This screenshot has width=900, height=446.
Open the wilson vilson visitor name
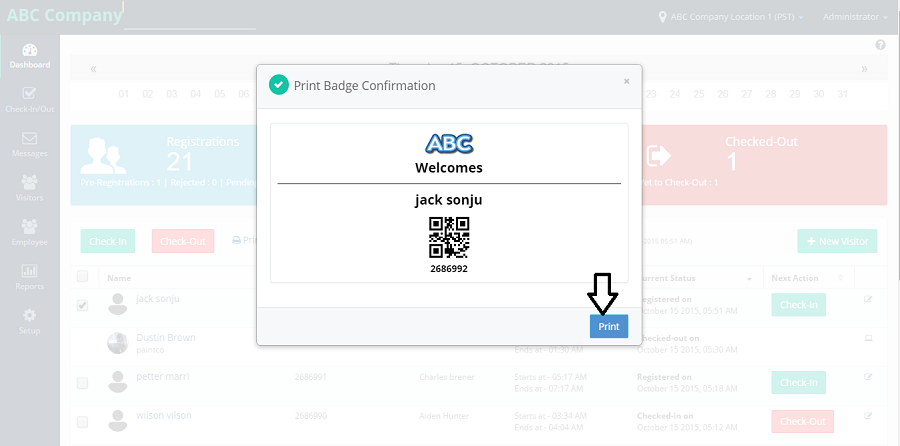164,415
